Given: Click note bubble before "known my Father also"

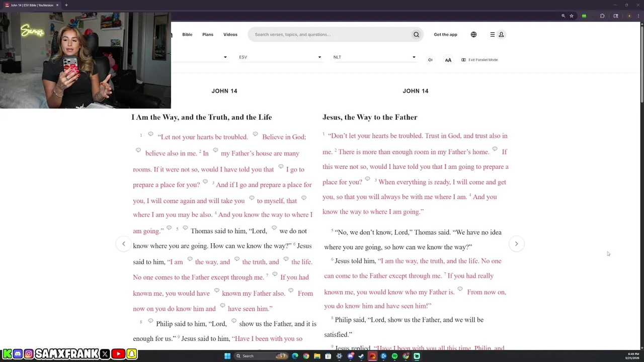Looking at the screenshot, I should tap(217, 291).
